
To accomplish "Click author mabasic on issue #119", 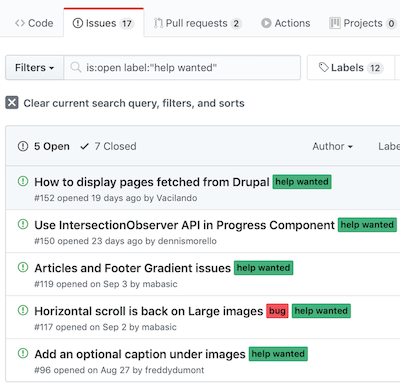I will [160, 284].
